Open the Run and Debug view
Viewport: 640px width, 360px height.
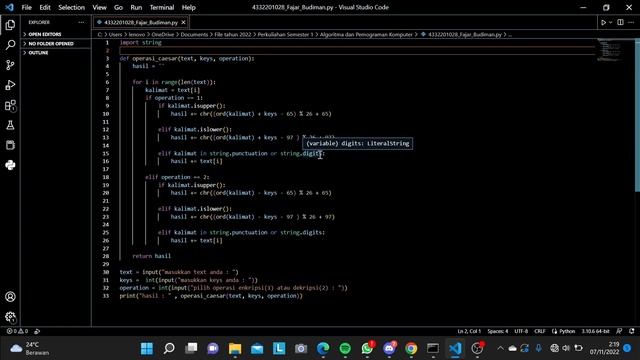(x=10, y=85)
